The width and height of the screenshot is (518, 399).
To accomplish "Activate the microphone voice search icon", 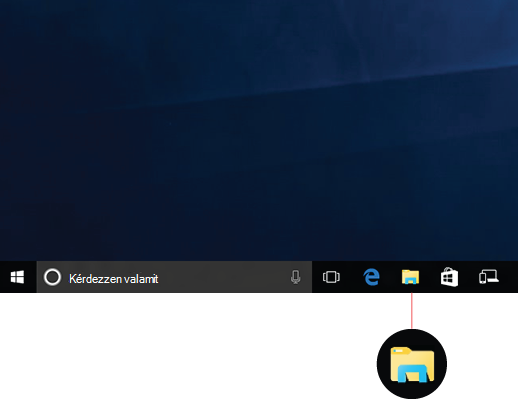I will tap(295, 277).
